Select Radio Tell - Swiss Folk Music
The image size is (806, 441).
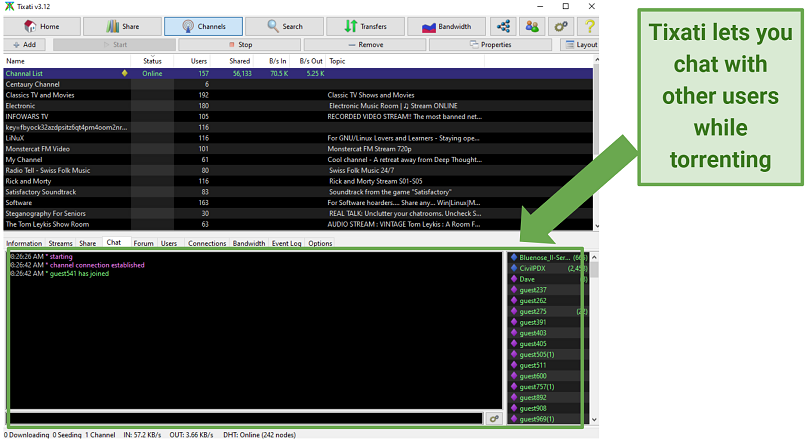pos(298,171)
